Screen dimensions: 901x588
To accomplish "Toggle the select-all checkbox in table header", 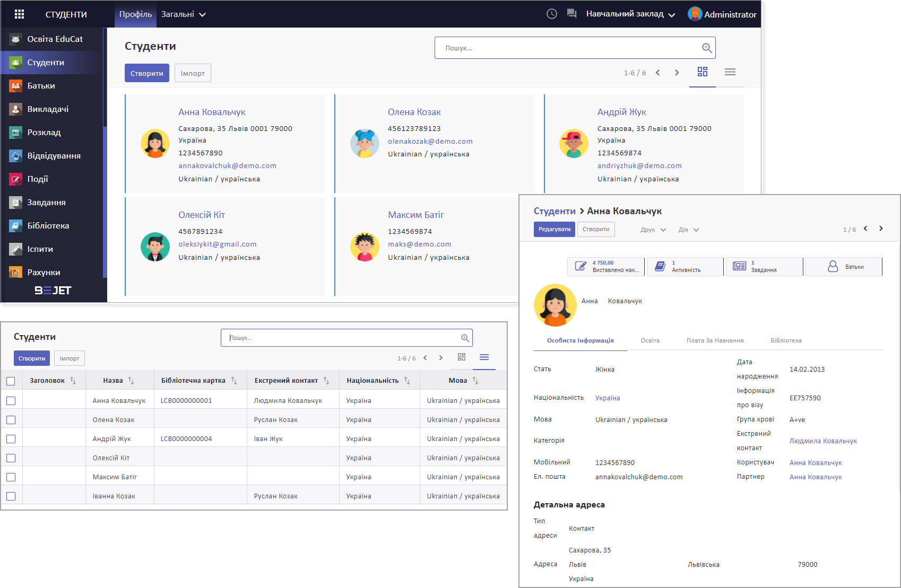I will pos(11,381).
